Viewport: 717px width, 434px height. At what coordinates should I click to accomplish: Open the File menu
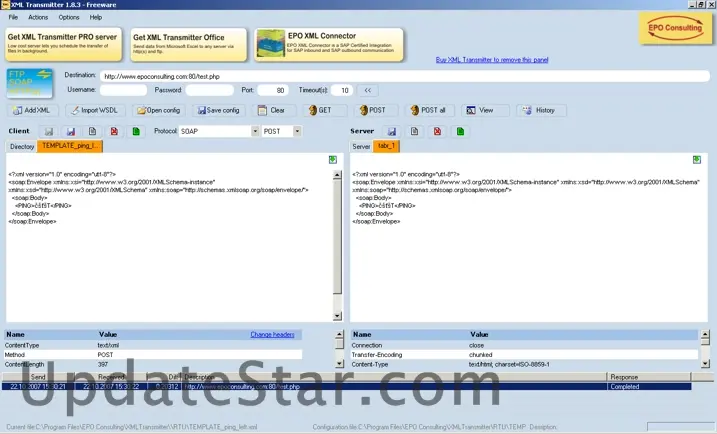(x=13, y=17)
